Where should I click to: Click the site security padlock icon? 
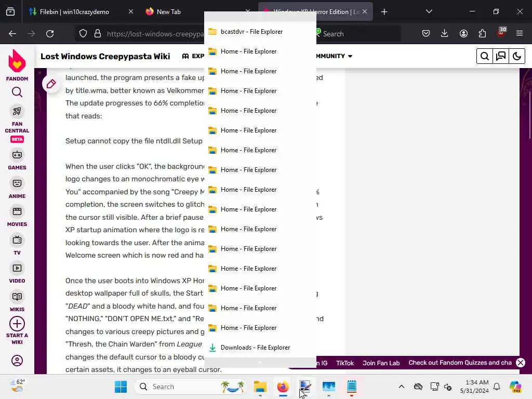pyautogui.click(x=98, y=34)
